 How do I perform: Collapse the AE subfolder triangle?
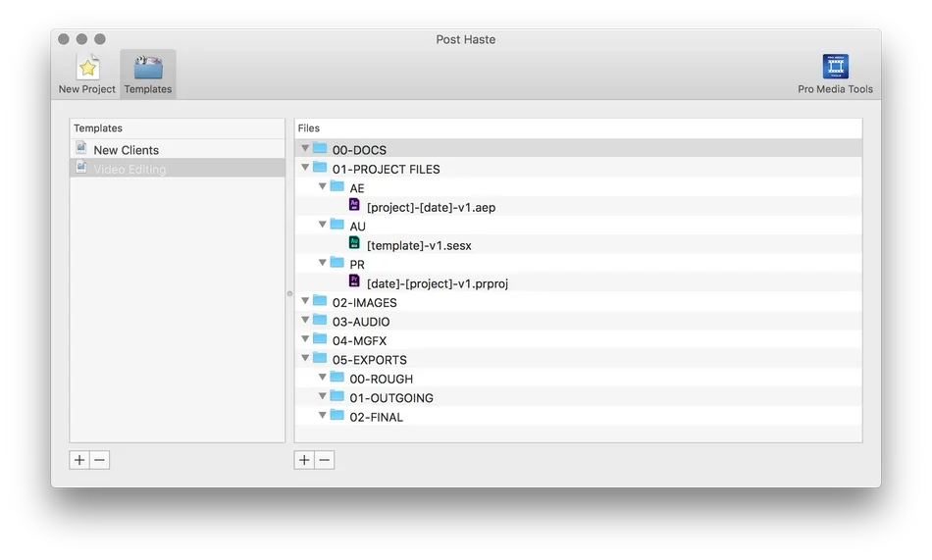tap(322, 186)
